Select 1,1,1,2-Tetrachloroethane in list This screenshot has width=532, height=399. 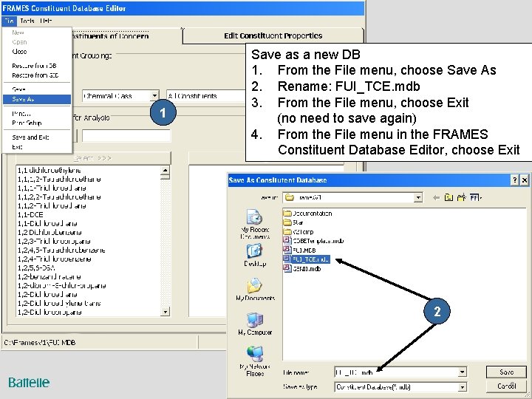59,179
